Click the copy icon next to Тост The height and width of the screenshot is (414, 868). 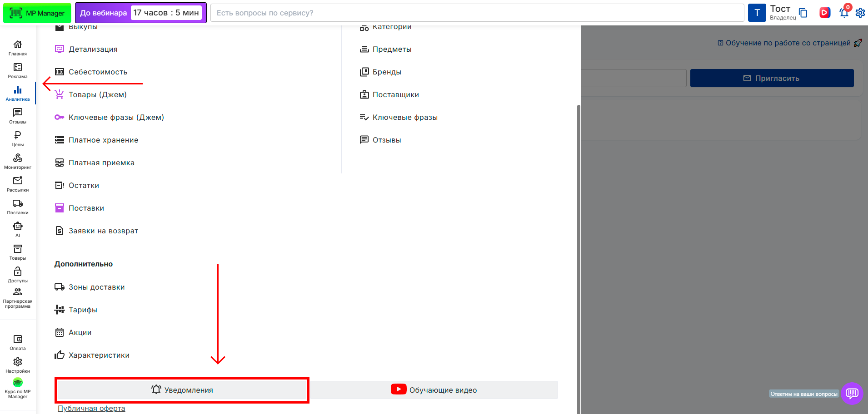click(803, 13)
